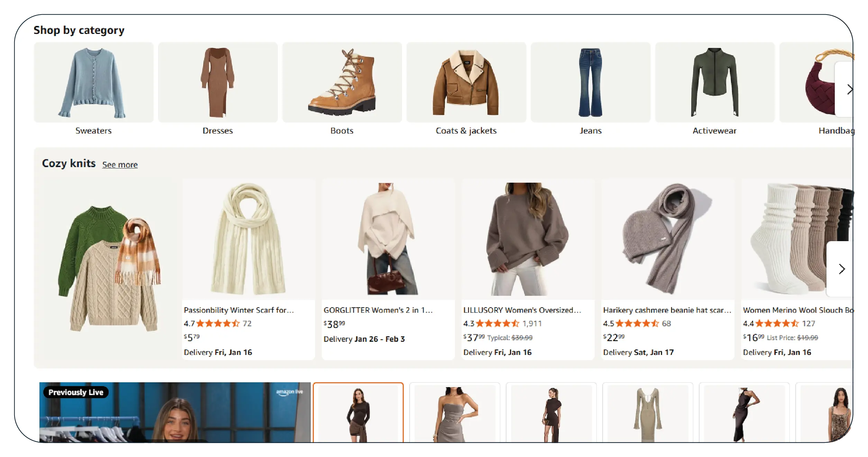
Task: Open the Jeans category tile
Action: (x=590, y=82)
